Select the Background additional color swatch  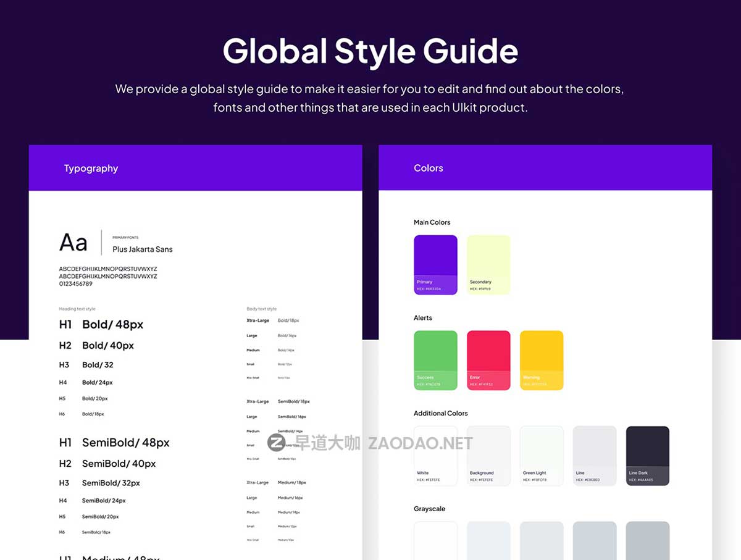488,455
